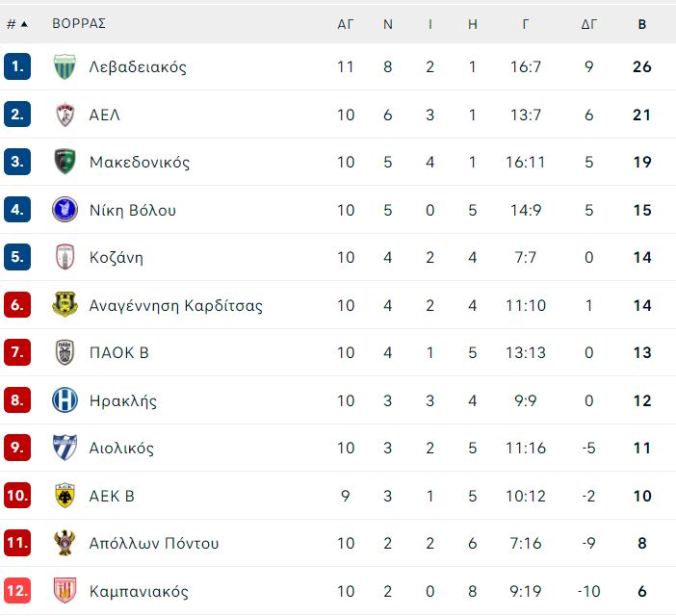Screen dimensions: 676x616
Task: Select the ΒΟΡΡΑΣ group header
Action: click(79, 23)
